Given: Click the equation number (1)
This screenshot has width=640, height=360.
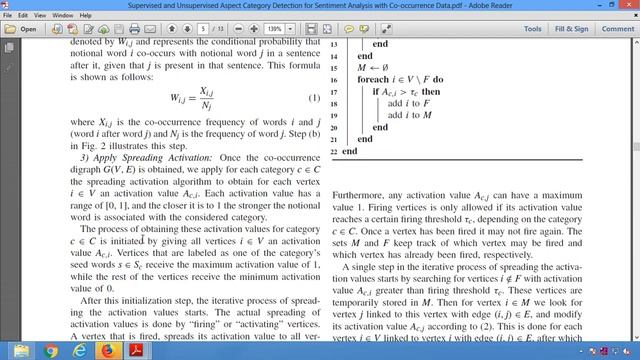Looking at the screenshot, I should (x=314, y=98).
